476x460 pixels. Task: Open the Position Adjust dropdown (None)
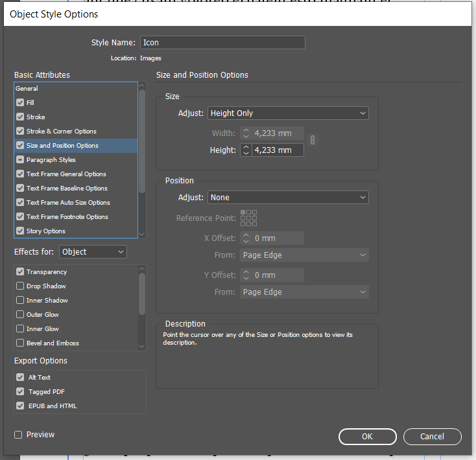pyautogui.click(x=288, y=198)
